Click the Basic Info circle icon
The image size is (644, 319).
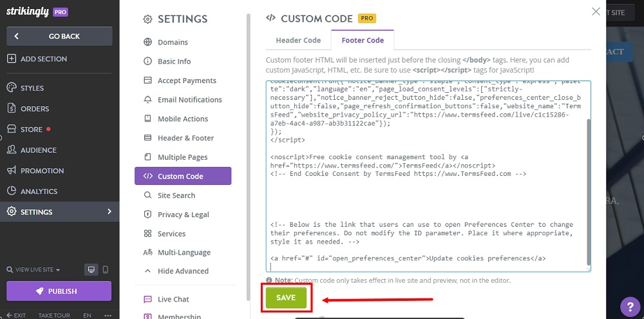147,61
